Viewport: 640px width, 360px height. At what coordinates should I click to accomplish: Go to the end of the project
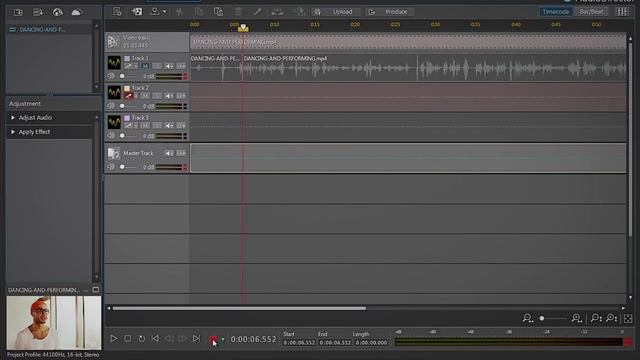point(196,339)
